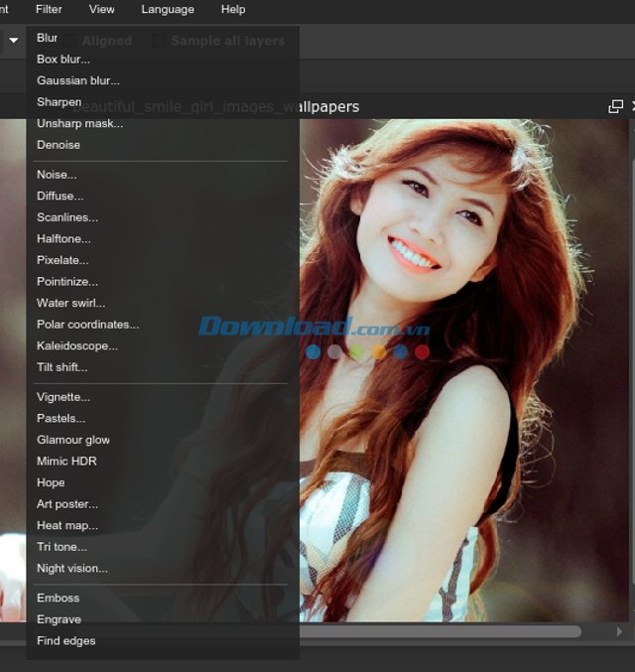Choose the Scanlines effect
Image resolution: width=635 pixels, height=672 pixels.
coord(67,217)
